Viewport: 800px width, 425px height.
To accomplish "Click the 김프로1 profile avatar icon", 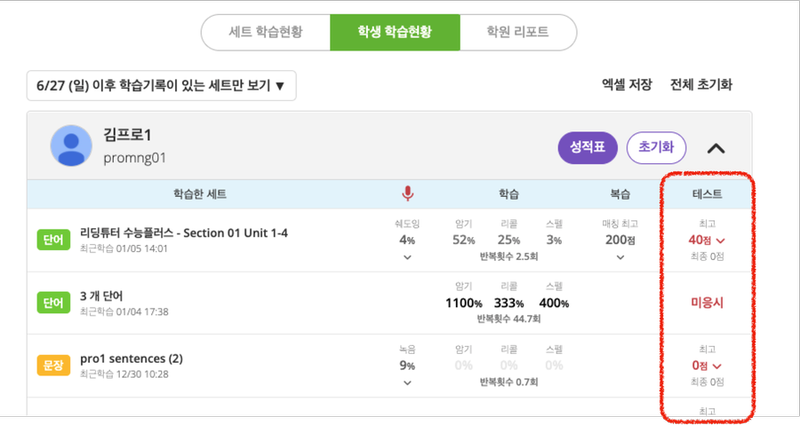I will click(71, 145).
